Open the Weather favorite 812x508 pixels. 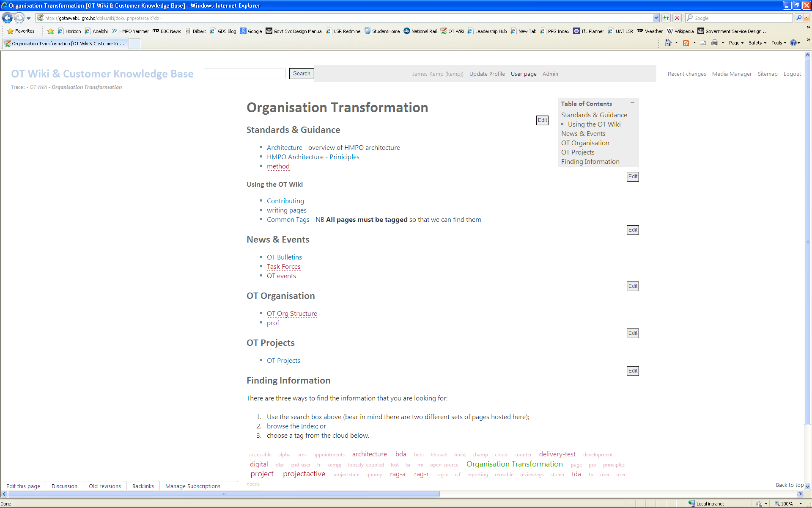pos(650,31)
